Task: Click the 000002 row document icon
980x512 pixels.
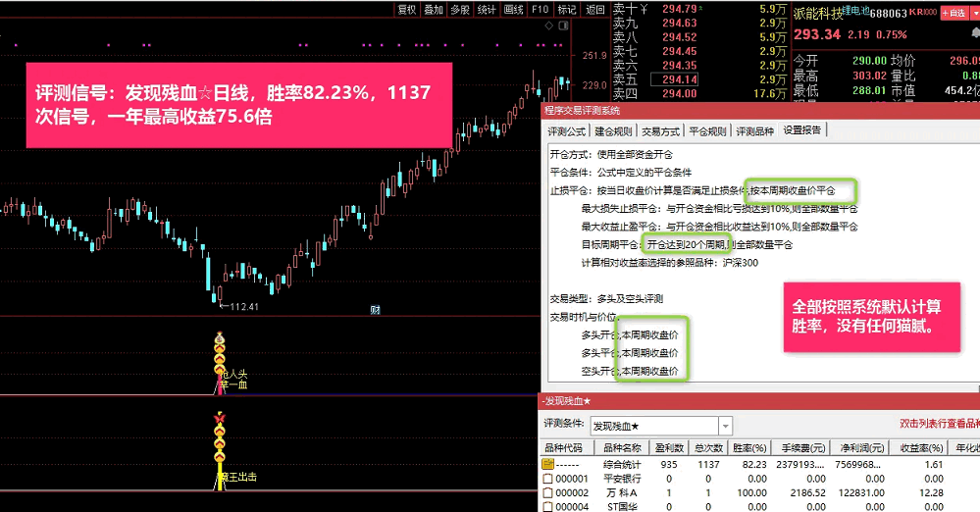Action: point(547,492)
